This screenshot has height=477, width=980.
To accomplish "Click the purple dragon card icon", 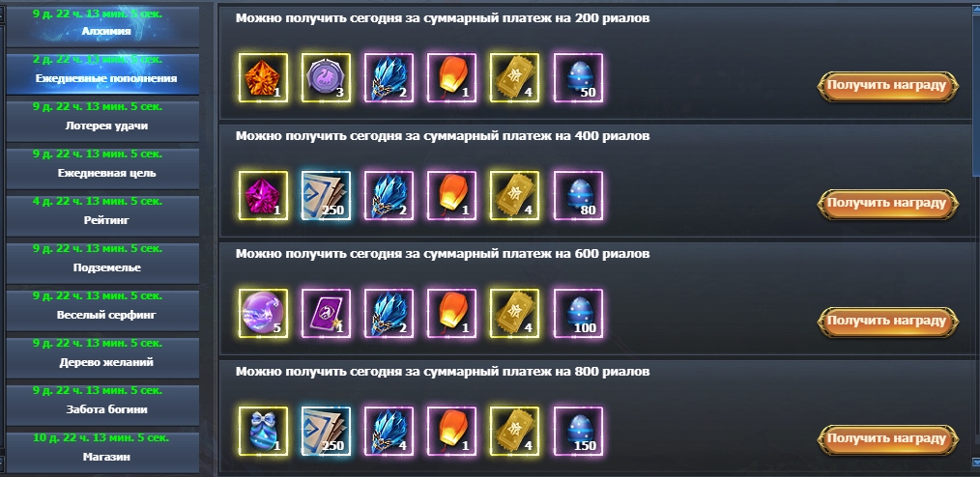I will [x=327, y=314].
